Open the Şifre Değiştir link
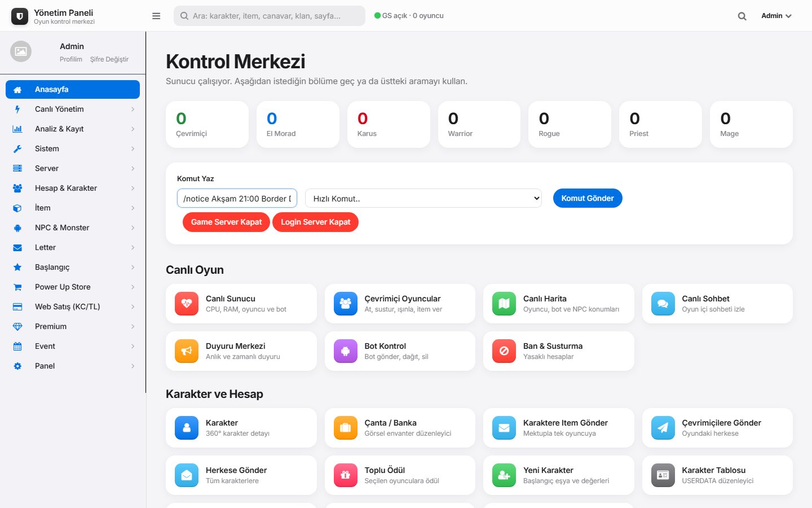 [109, 59]
